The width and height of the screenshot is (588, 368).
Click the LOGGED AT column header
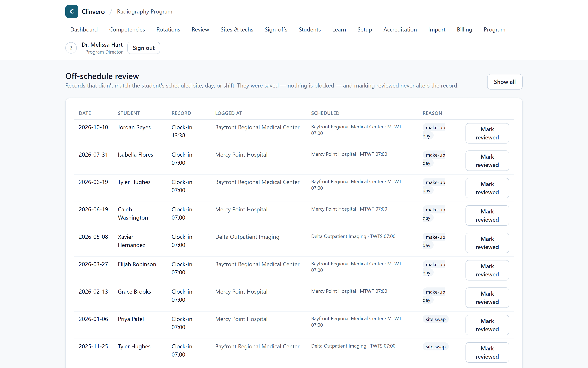[x=228, y=113]
